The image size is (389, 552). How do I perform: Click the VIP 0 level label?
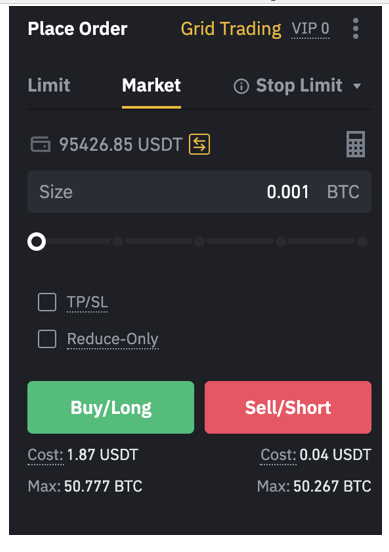click(310, 29)
